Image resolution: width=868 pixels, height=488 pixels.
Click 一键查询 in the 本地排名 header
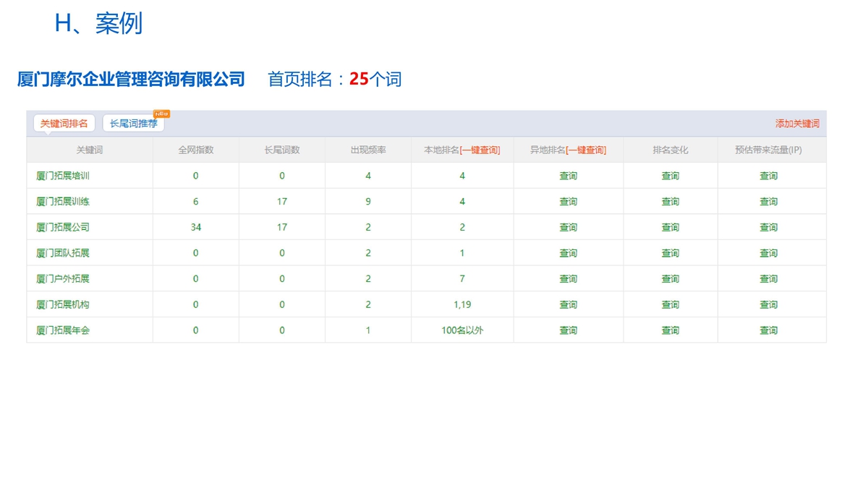(x=480, y=150)
